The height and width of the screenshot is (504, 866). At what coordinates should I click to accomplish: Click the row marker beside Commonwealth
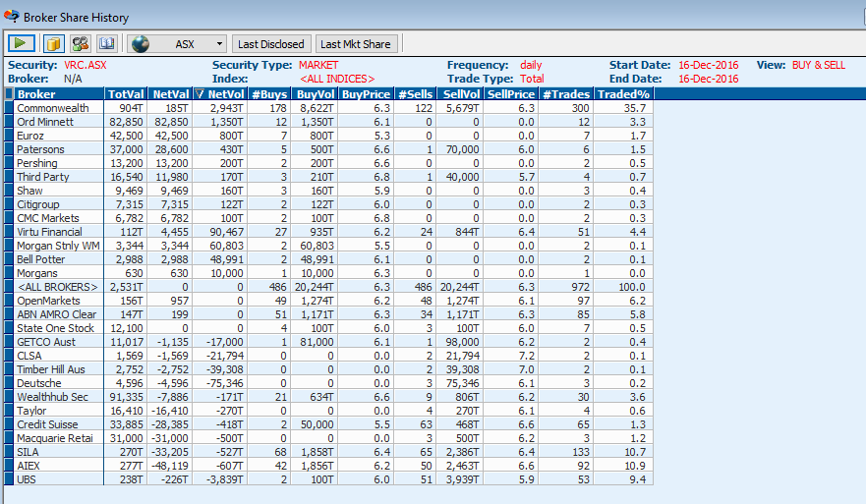tap(9, 108)
